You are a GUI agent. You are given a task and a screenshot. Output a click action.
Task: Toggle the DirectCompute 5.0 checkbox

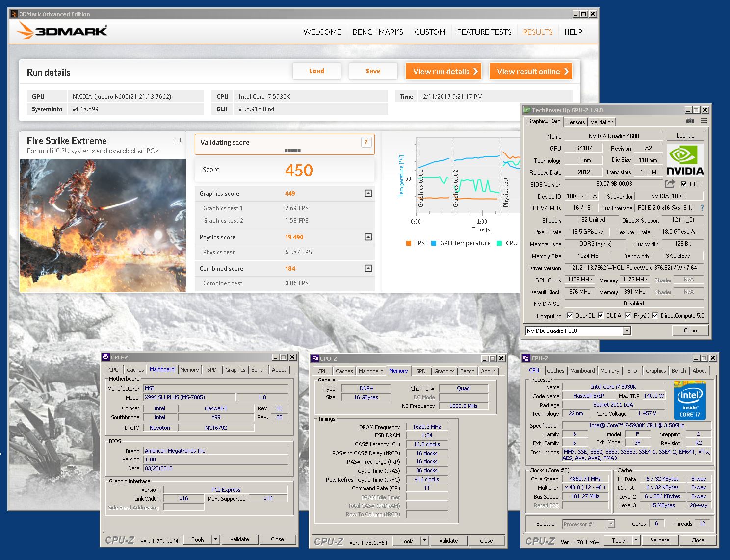pyautogui.click(x=655, y=316)
